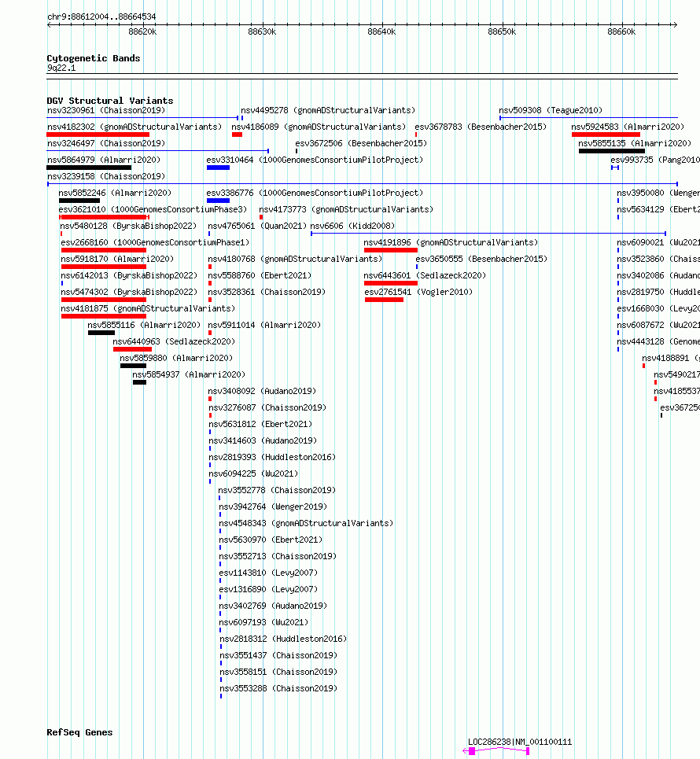Select nsv3552778 (Chaisson2019) label
The image size is (700, 759).
point(277,490)
